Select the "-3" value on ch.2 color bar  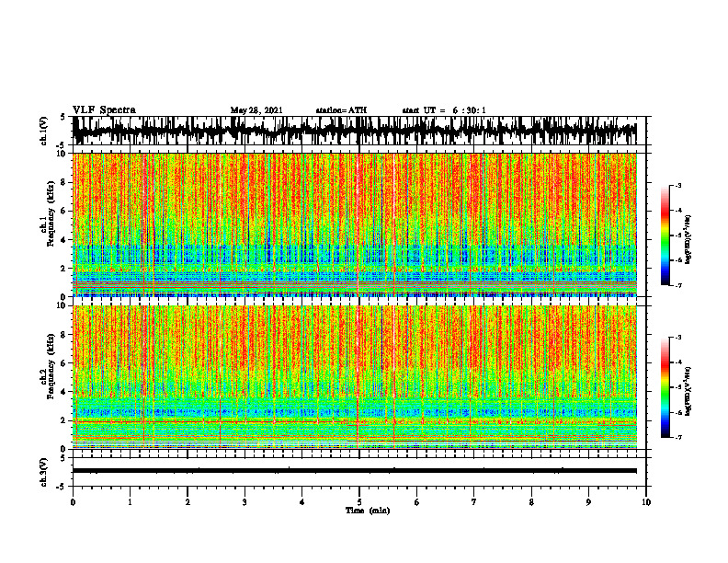(677, 338)
